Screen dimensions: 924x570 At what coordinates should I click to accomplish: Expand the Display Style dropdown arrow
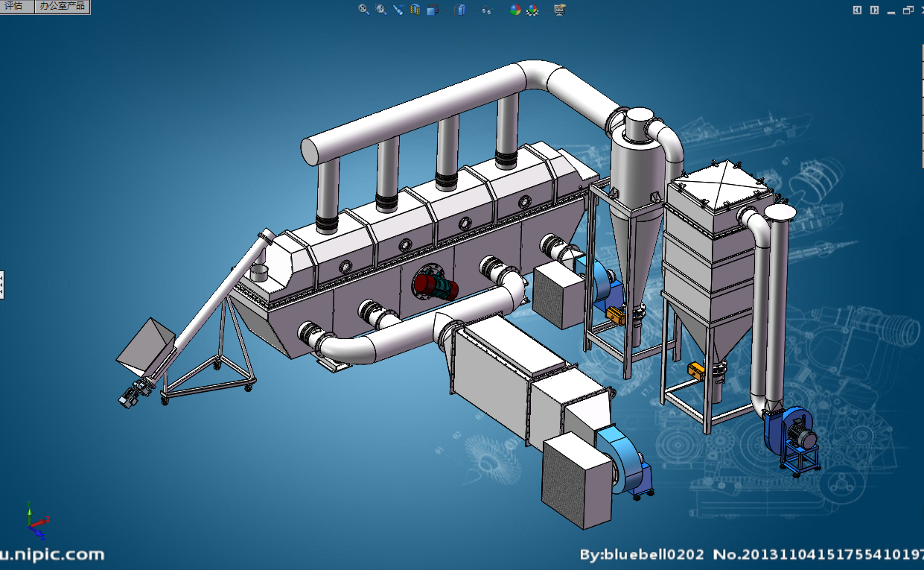(474, 10)
